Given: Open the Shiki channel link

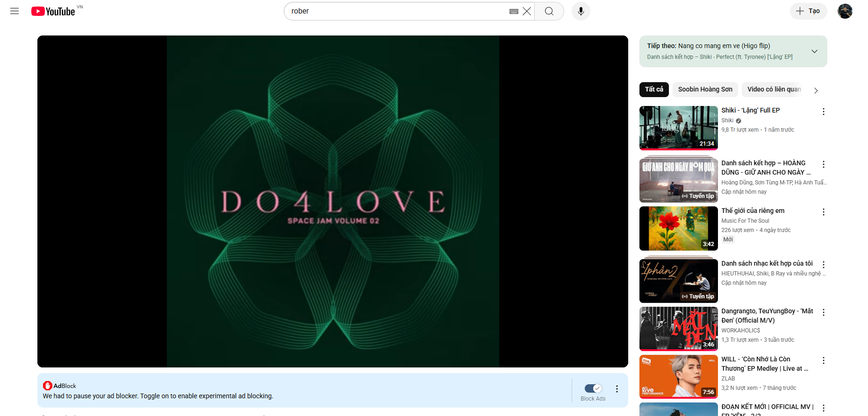Looking at the screenshot, I should click(x=727, y=120).
